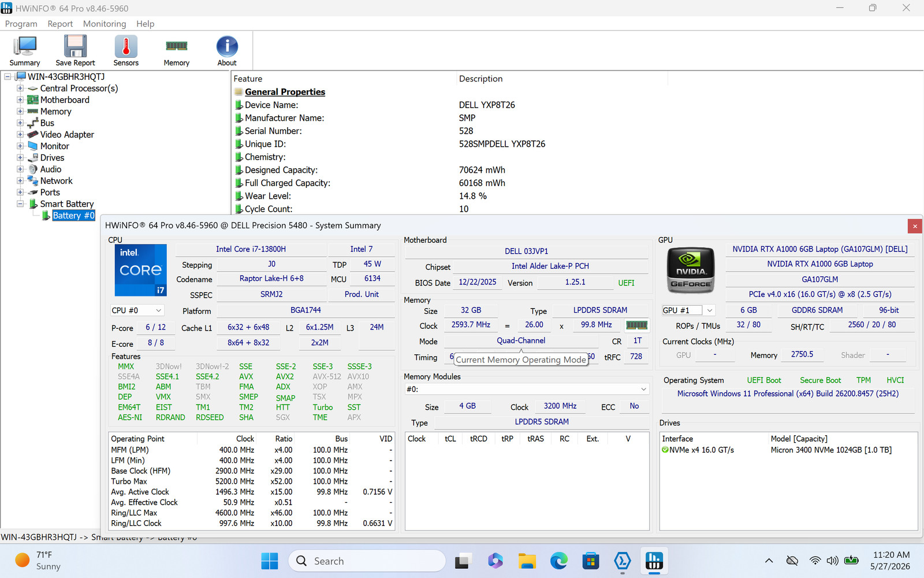
Task: Click the Bus tree icon
Action: 33,123
